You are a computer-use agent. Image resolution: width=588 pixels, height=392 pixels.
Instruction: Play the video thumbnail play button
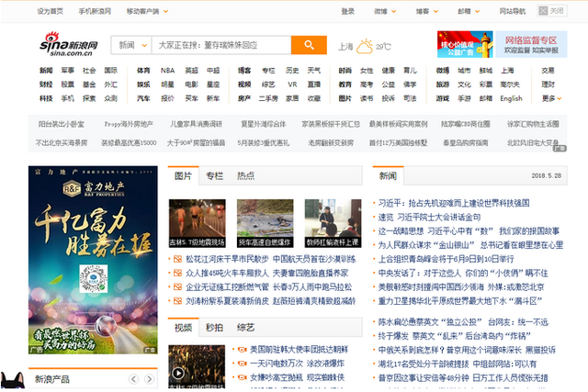point(177,373)
